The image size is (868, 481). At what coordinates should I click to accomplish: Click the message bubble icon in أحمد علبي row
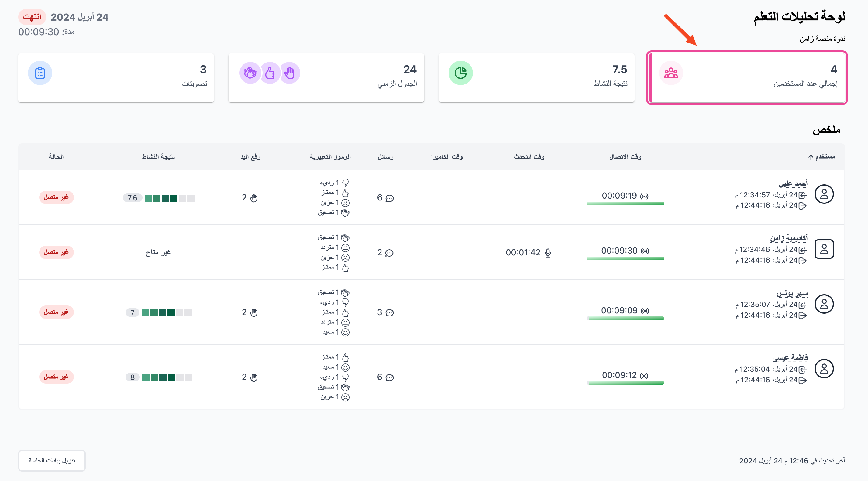pos(390,198)
